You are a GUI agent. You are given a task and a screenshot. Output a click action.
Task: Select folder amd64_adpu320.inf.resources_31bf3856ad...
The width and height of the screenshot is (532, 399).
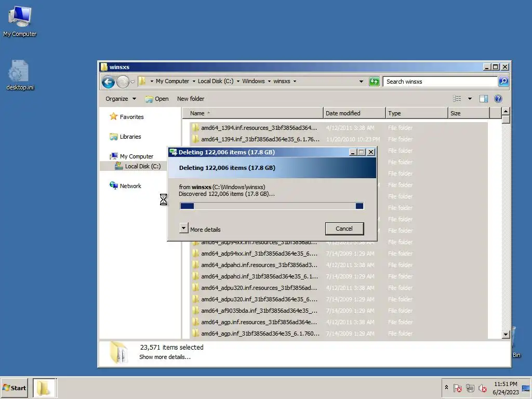pos(338,288)
